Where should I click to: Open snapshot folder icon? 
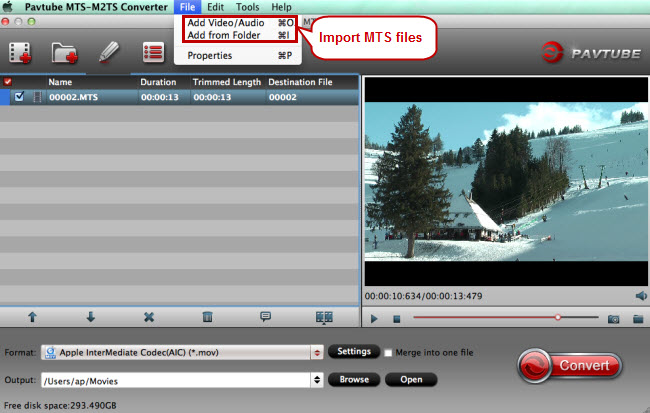coord(638,319)
